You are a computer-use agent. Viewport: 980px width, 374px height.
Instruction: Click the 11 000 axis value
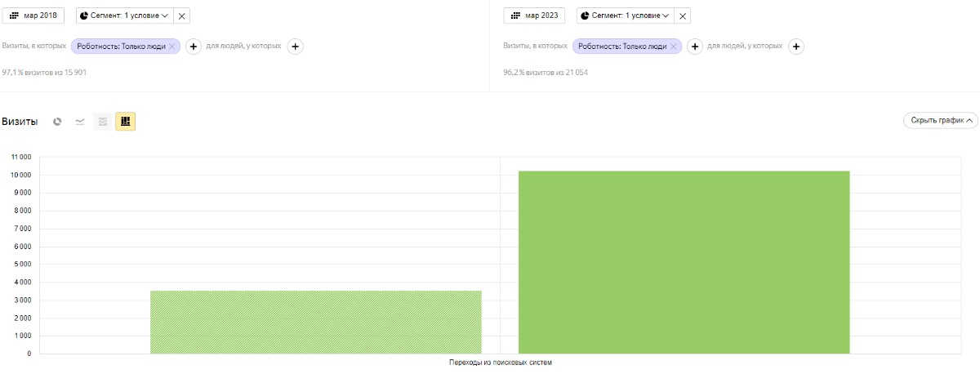[x=20, y=157]
